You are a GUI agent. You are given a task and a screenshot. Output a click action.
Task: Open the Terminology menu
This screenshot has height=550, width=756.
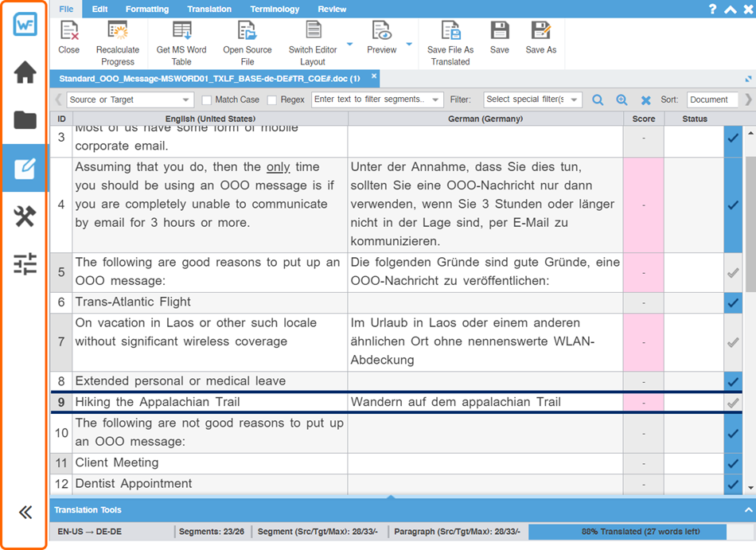point(275,10)
